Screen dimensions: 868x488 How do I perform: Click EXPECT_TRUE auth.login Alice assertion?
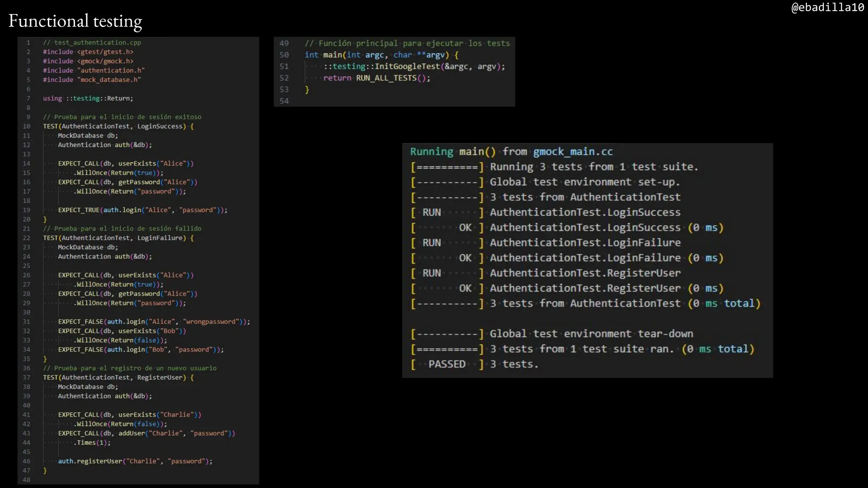[x=142, y=210]
